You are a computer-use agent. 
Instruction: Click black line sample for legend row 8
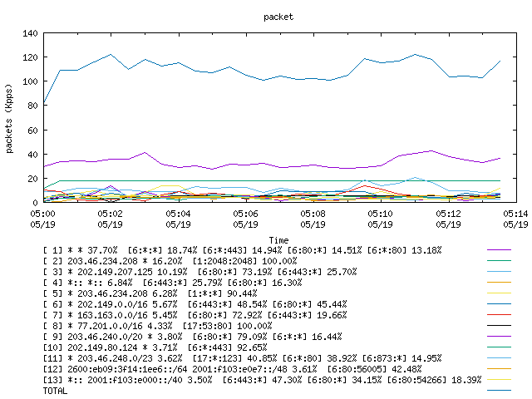[x=499, y=325]
